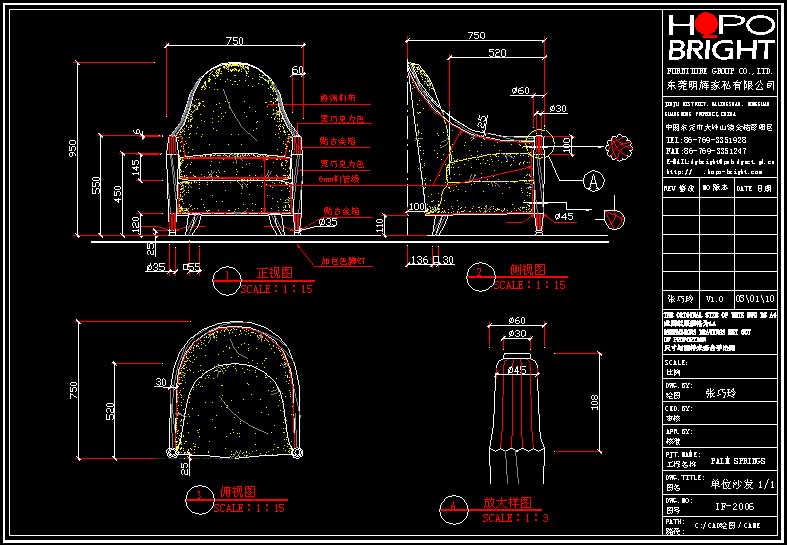The width and height of the screenshot is (787, 545).
Task: Click the 'REV 修改' column header
Action: (680, 189)
